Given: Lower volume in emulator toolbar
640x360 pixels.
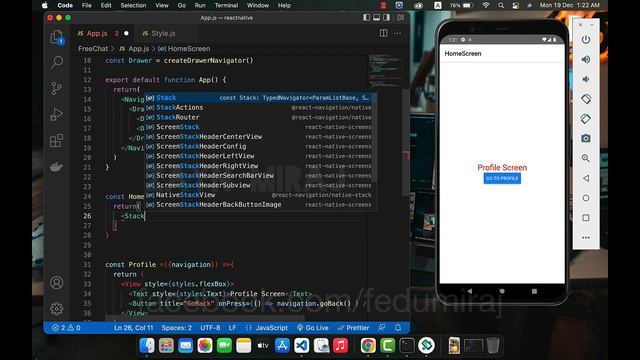Looking at the screenshot, I should (x=585, y=79).
